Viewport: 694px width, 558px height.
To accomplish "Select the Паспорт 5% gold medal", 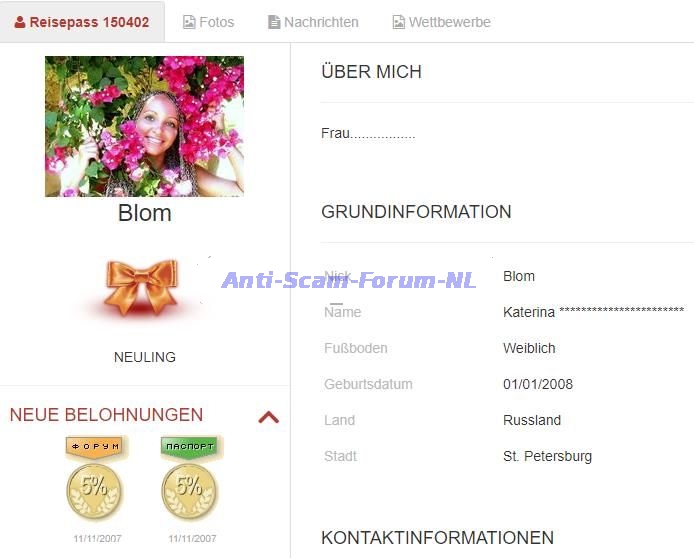I will coord(190,477).
